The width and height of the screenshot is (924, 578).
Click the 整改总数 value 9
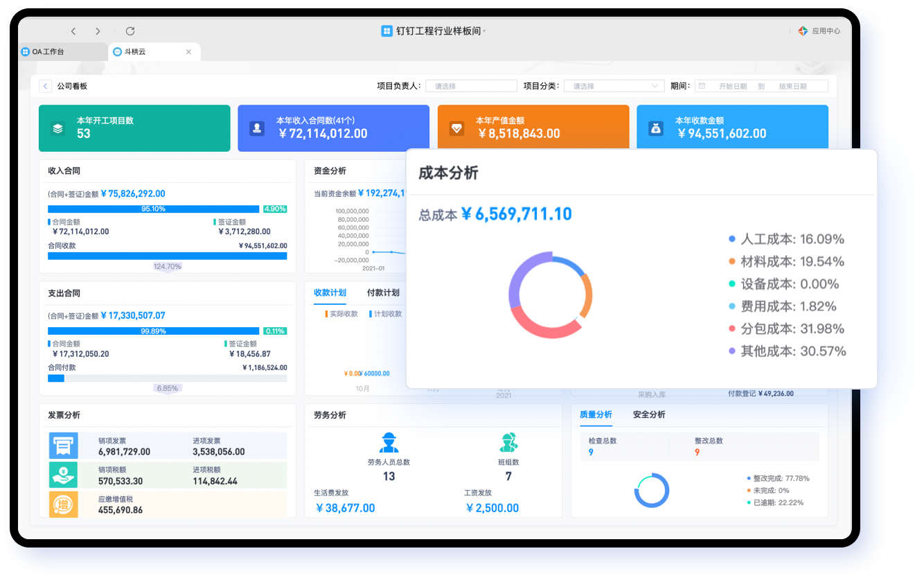click(697, 453)
